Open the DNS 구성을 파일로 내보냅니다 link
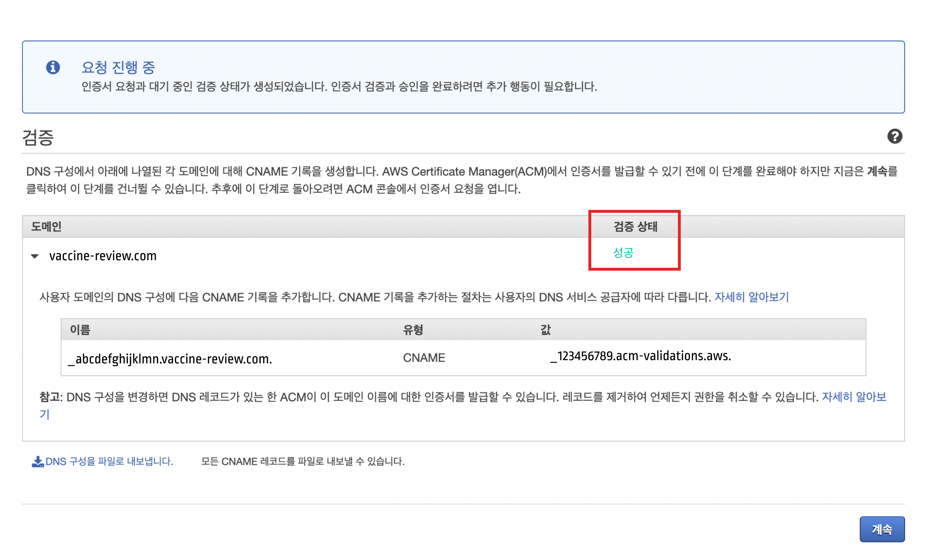 [x=109, y=462]
